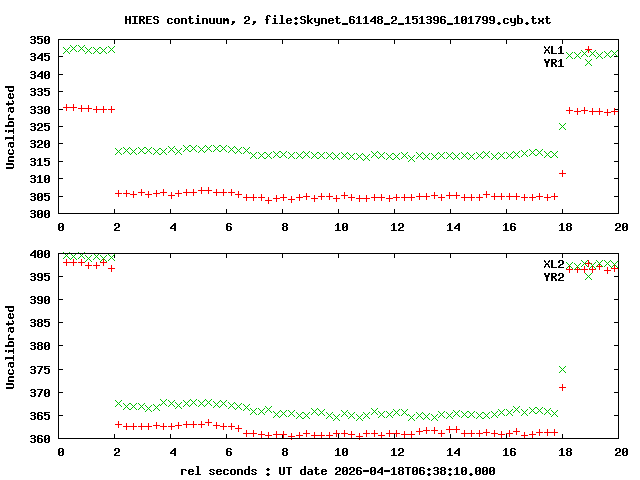The width and height of the screenshot is (640, 480).
Task: Click the green X marker beside YR2 legend
Action: 588,276
